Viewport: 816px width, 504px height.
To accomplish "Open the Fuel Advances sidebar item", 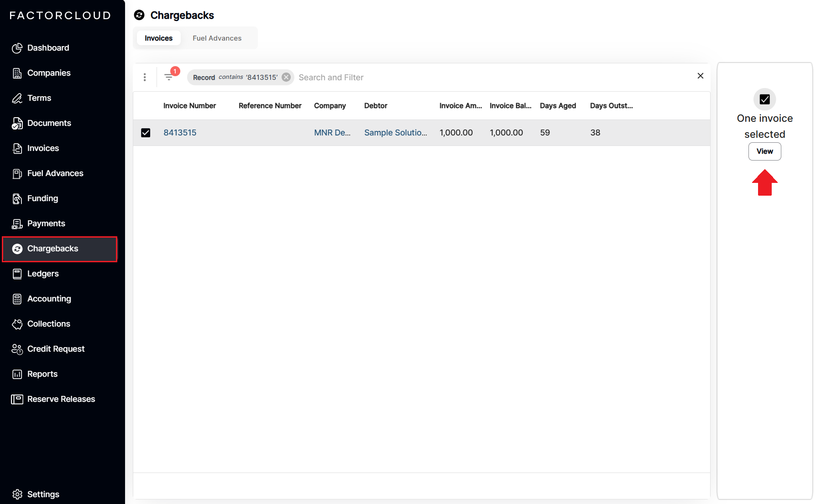I will pyautogui.click(x=55, y=173).
